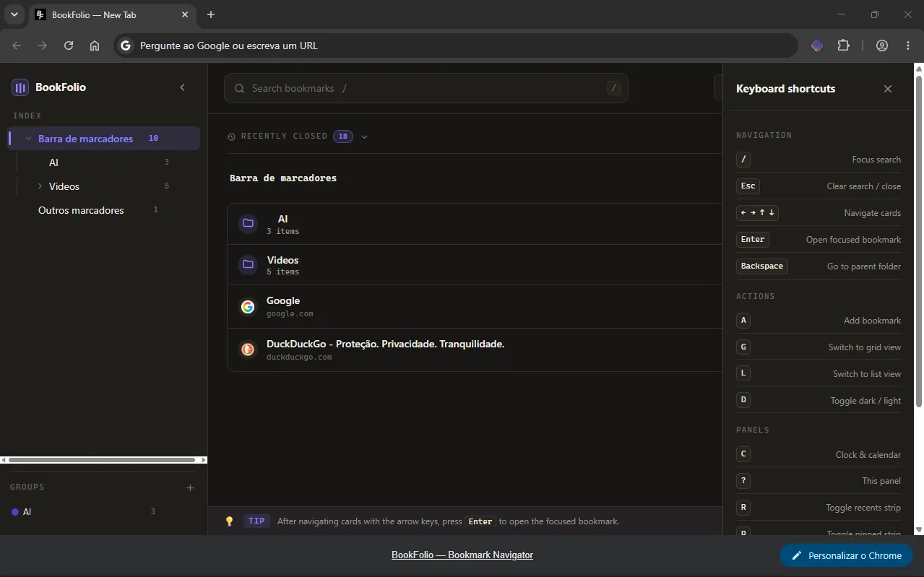Open BookFolio — Bookmark Navigator link
The height and width of the screenshot is (577, 924).
(462, 555)
